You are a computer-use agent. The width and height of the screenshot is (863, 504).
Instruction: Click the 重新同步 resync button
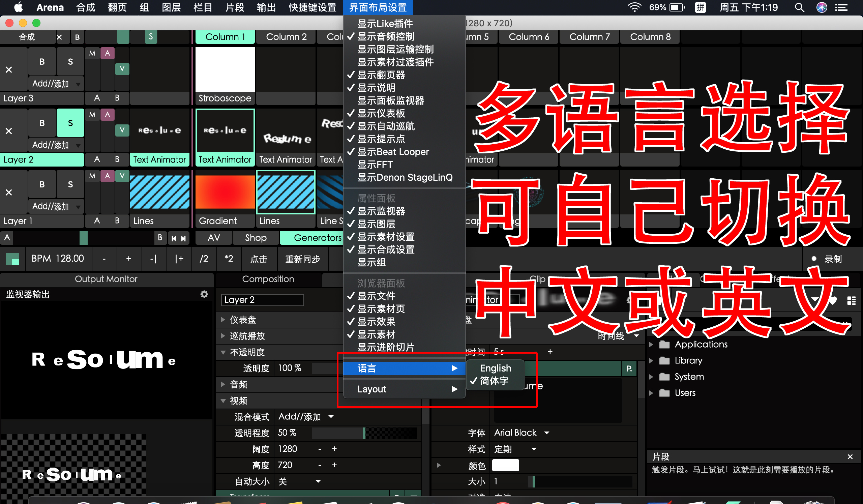tap(302, 259)
